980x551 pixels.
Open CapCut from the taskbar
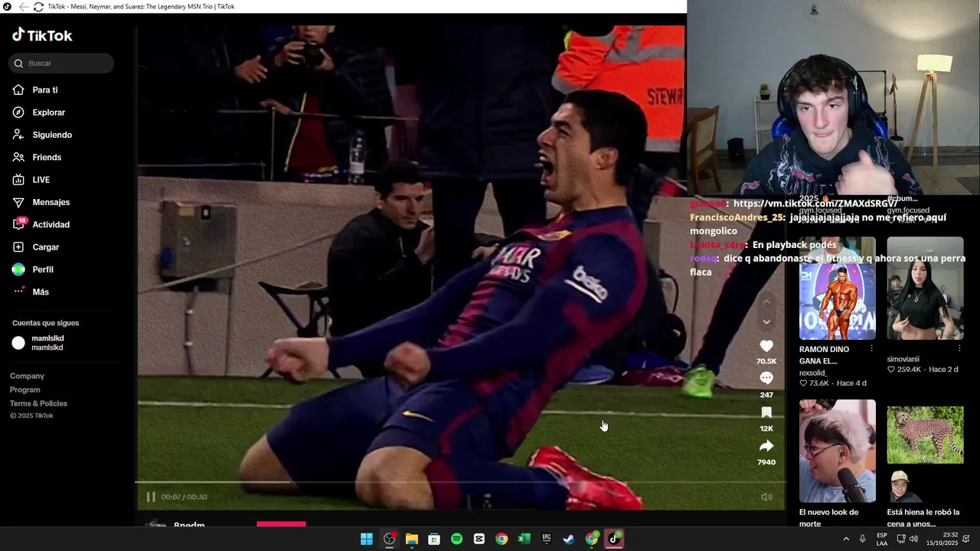click(479, 539)
